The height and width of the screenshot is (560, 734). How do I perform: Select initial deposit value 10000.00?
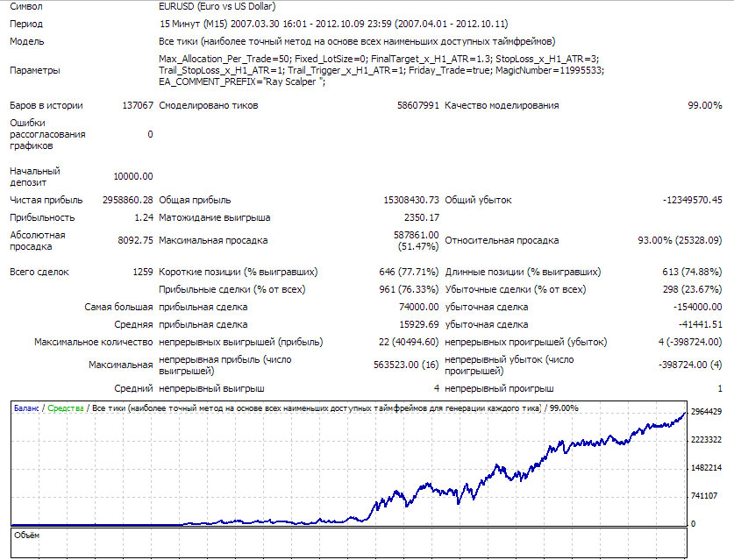133,176
